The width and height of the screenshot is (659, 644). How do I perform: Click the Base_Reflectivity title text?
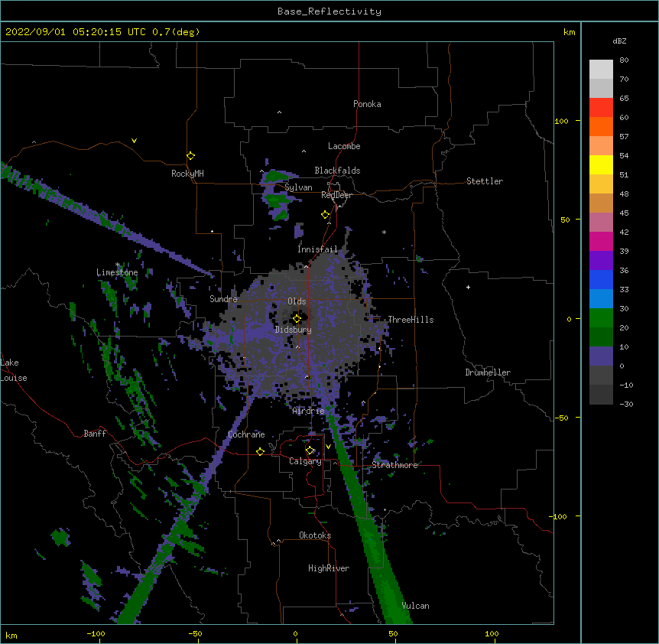click(329, 11)
